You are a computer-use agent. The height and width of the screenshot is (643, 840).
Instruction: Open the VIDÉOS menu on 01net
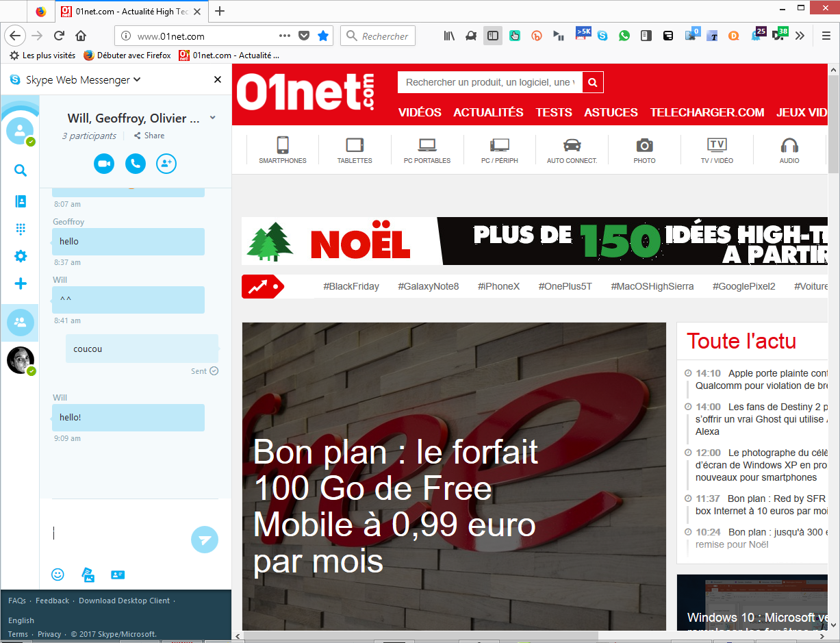pos(420,112)
